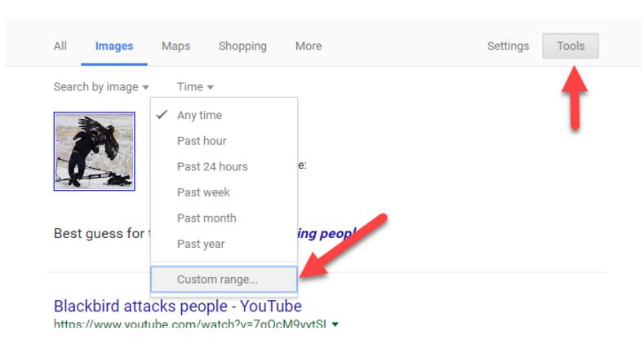644x344 pixels.
Task: Select the Images tab
Action: pos(114,46)
